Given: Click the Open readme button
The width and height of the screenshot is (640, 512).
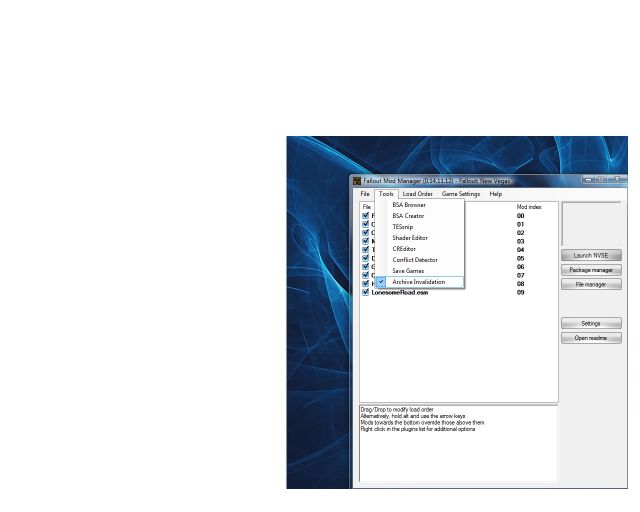Looking at the screenshot, I should (x=591, y=338).
